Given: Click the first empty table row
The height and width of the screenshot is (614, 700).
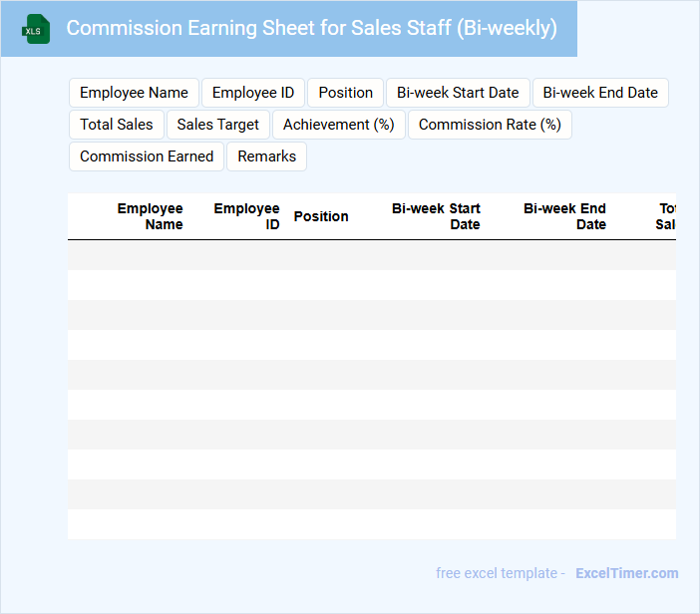Looking at the screenshot, I should point(371,255).
